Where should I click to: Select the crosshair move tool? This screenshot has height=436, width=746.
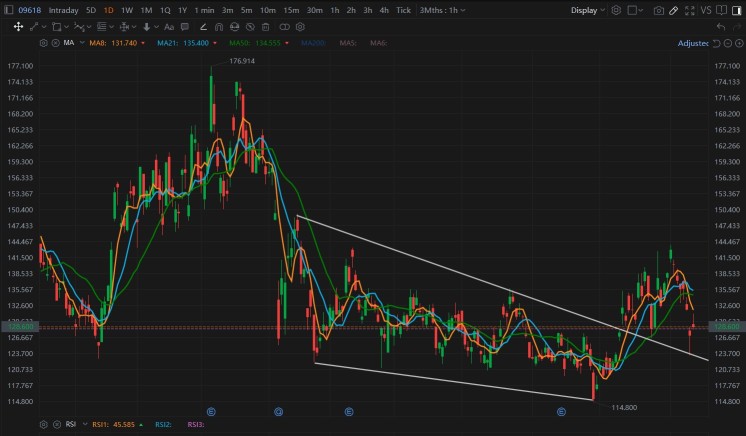[19, 27]
